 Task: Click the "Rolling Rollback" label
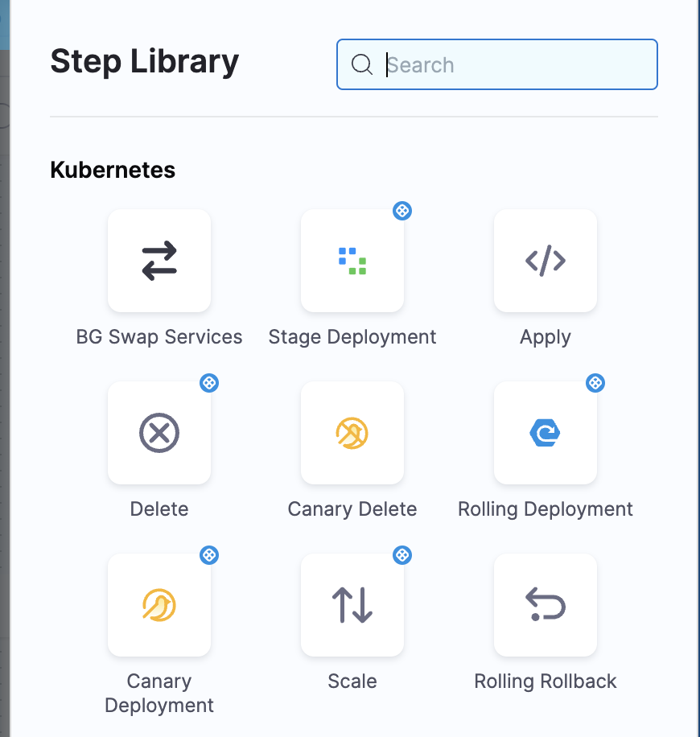point(546,681)
